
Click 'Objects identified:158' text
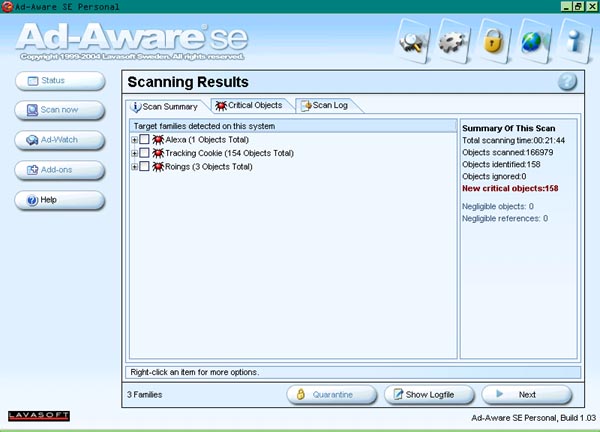coord(501,164)
